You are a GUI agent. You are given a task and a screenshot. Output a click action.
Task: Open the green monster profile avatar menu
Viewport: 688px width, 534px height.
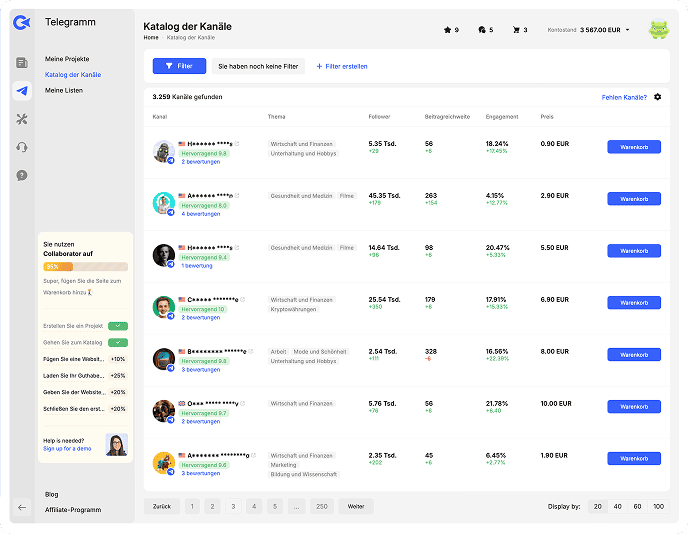[659, 30]
